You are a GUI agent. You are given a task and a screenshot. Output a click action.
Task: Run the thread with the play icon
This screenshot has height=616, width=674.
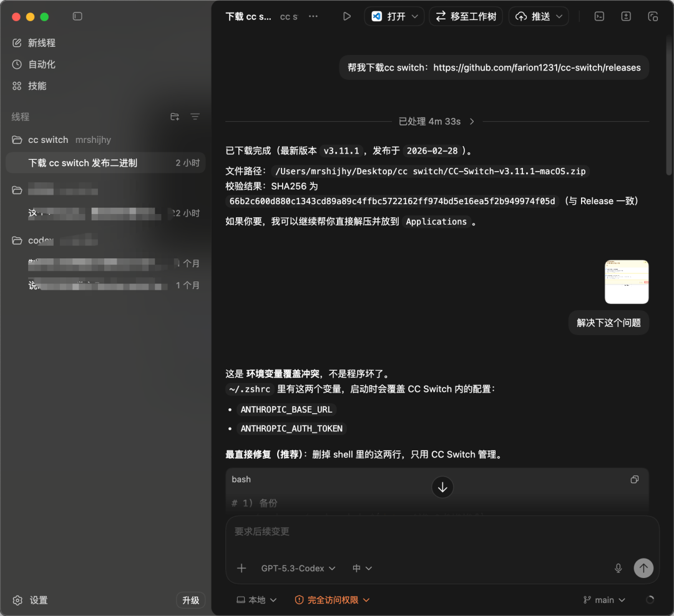coord(347,16)
